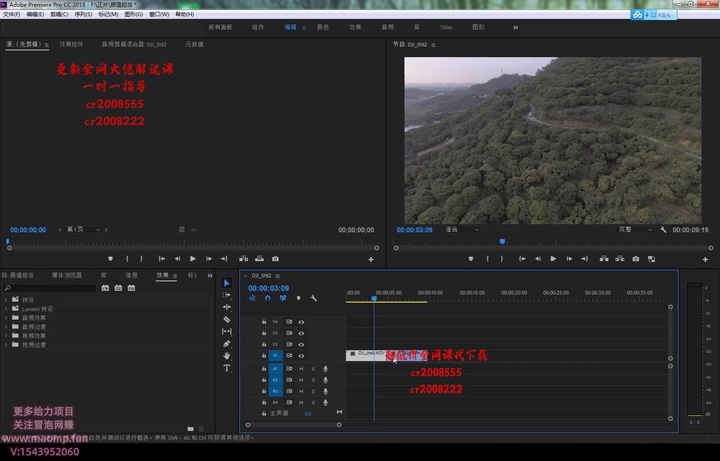Hide the V1 track with the eye icon
Screen dimensions: 720x461
coord(301,356)
